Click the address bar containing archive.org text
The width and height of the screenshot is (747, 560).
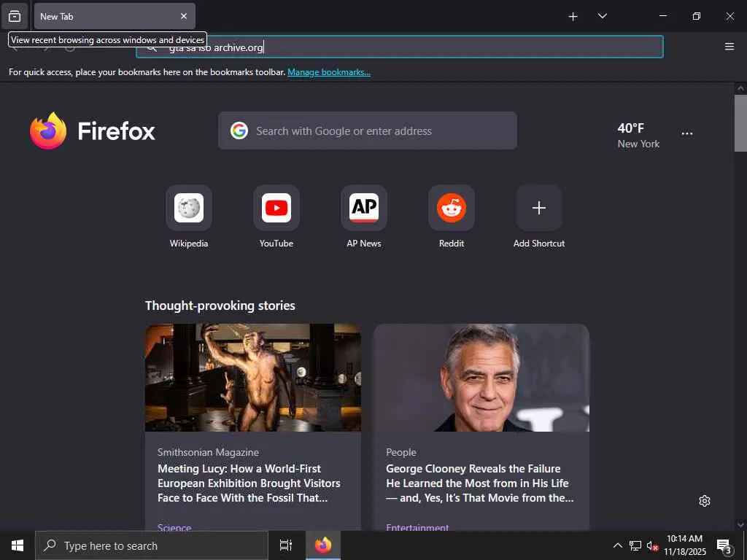click(399, 47)
